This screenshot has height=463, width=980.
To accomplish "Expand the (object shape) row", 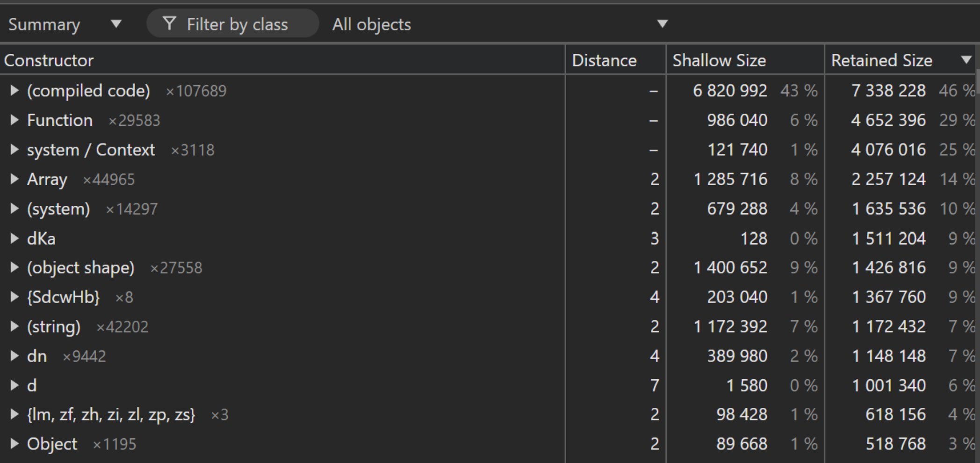I will (14, 268).
